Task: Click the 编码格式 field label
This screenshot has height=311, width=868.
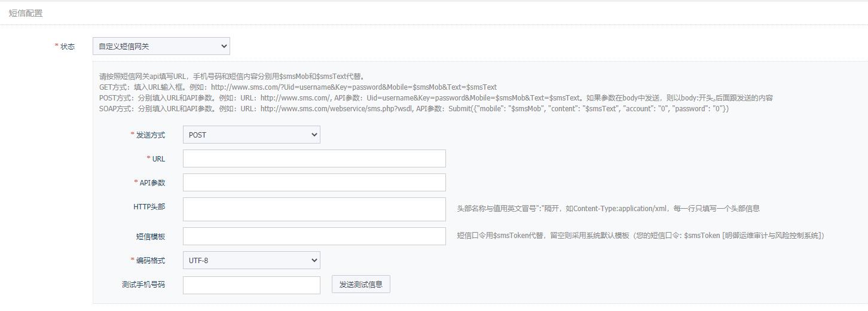Action: [150, 261]
